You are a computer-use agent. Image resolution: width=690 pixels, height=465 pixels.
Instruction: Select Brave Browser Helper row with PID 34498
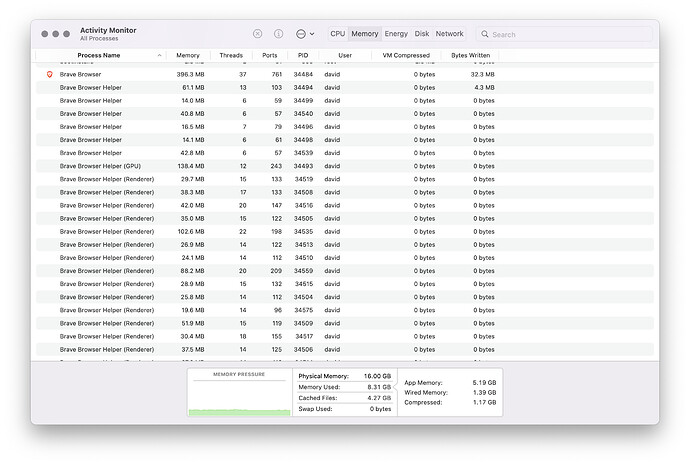[345, 140]
